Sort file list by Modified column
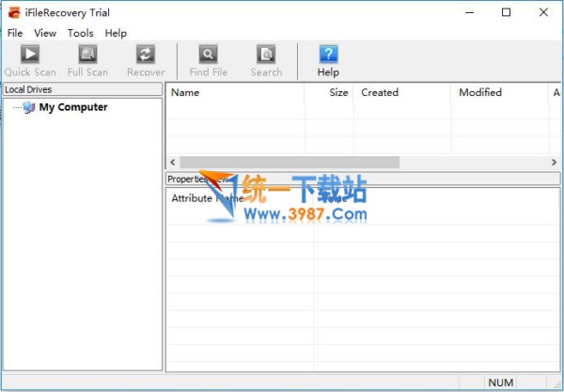The image size is (564, 392). coord(498,92)
